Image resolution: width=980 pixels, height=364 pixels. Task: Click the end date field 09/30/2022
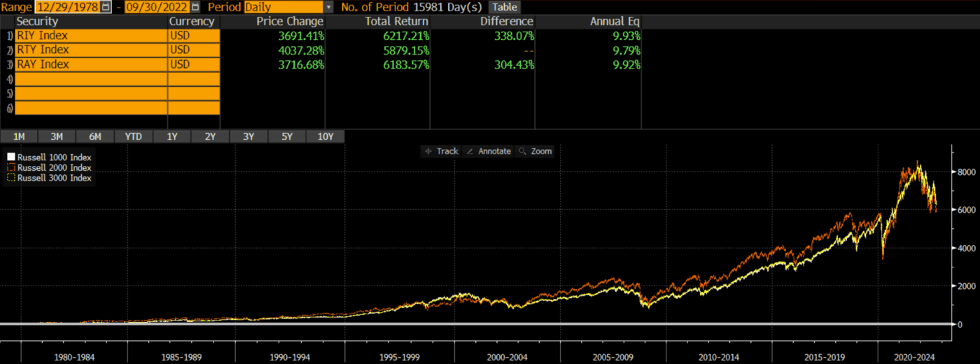pyautogui.click(x=157, y=7)
